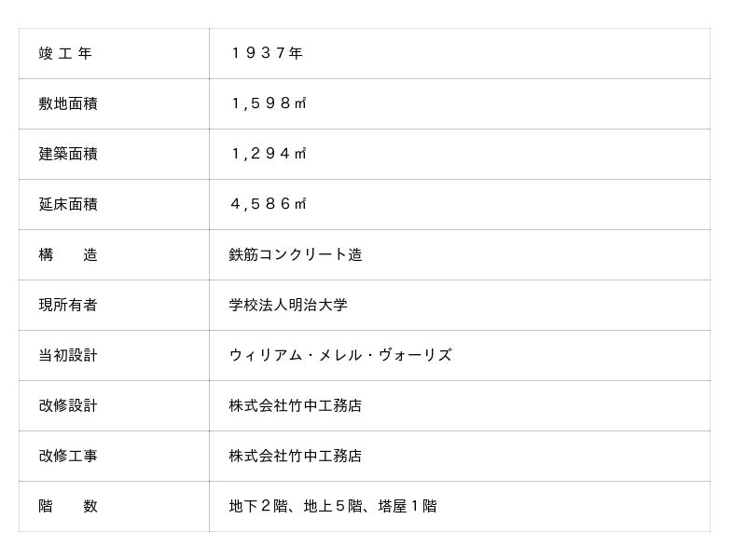Click the 当初設計 label cell
Image resolution: width=746 pixels, height=560 pixels.
pyautogui.click(x=68, y=355)
